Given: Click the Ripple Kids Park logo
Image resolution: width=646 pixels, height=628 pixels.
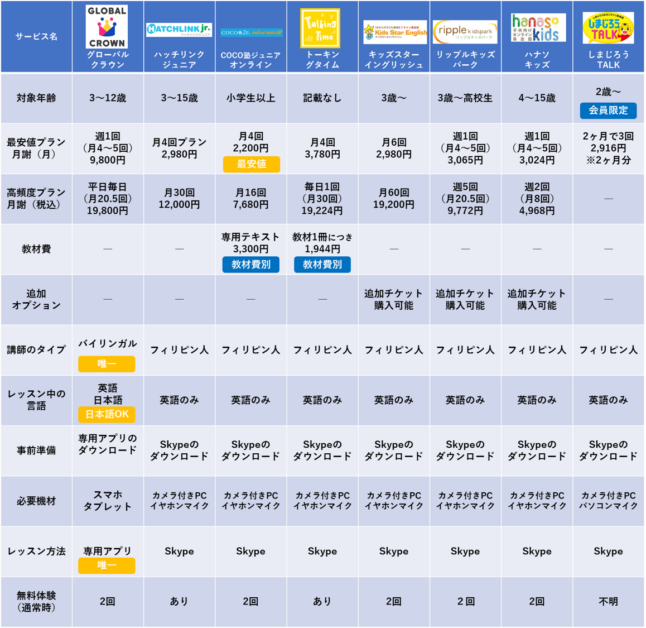Looking at the screenshot, I should (465, 27).
